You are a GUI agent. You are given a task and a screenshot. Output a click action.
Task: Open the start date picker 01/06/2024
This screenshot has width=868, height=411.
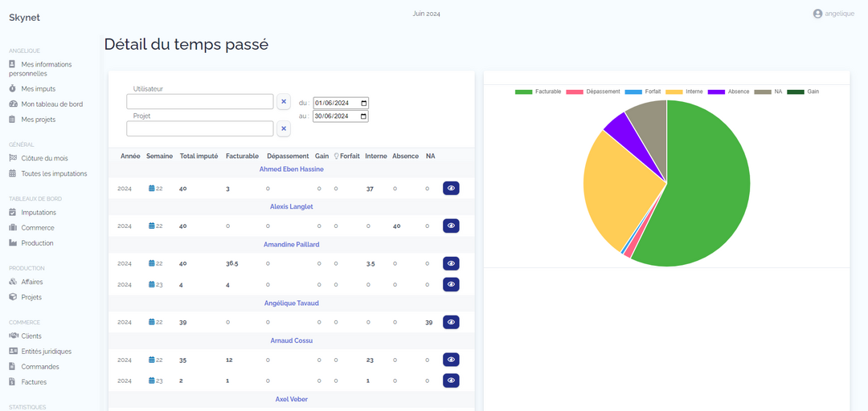click(x=364, y=103)
